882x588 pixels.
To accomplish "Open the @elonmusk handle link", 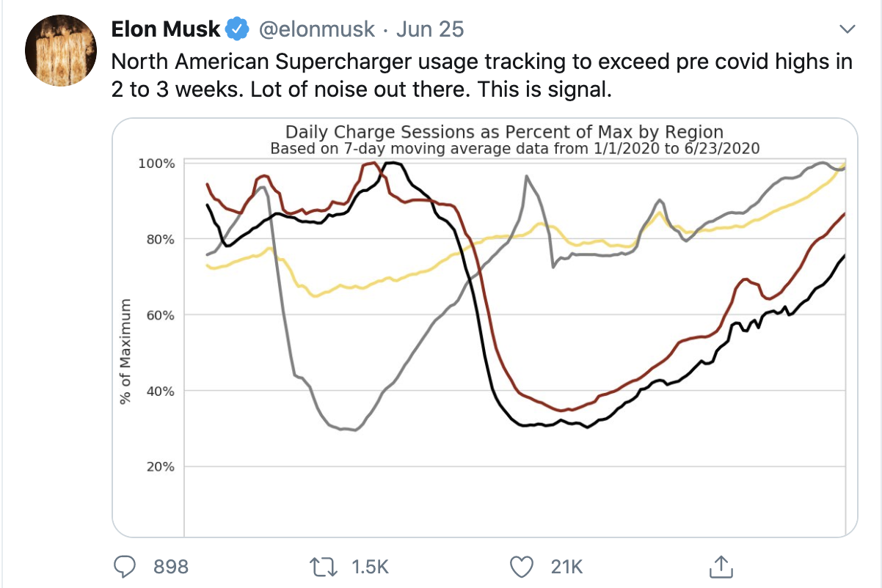I will pyautogui.click(x=315, y=29).
